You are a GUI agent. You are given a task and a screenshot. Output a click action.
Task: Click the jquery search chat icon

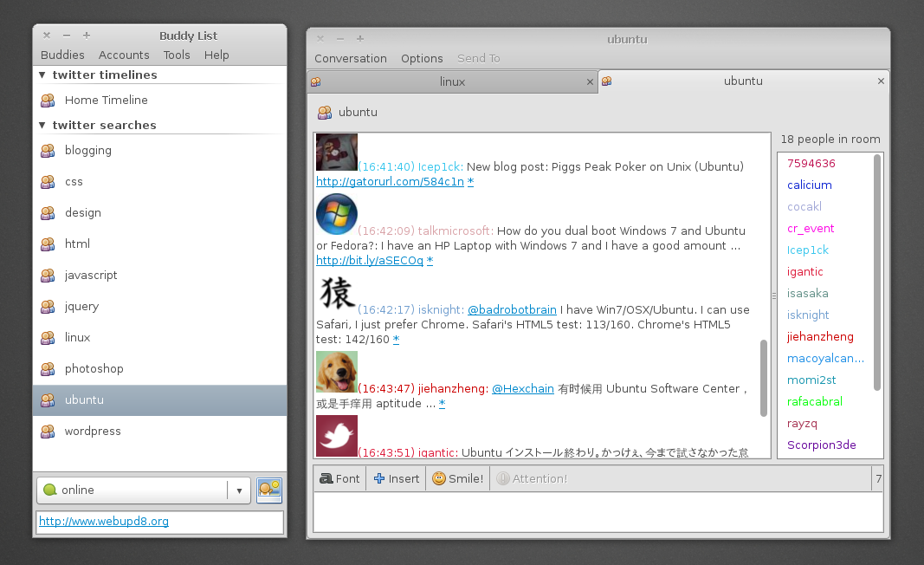tap(48, 306)
